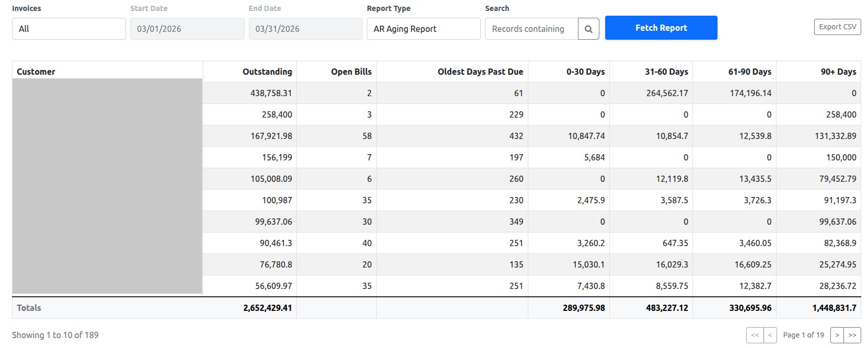Click the 0-30 Days total 289,975.98

(x=584, y=308)
